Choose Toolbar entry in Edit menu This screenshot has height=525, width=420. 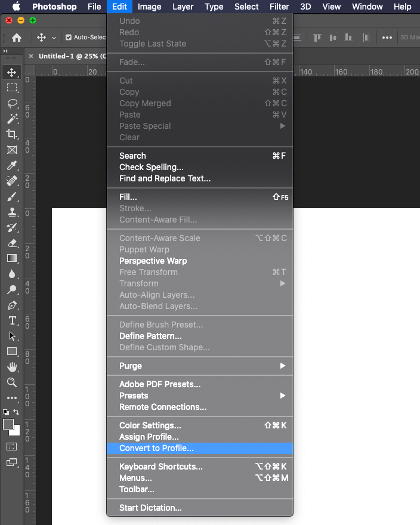(200, 489)
